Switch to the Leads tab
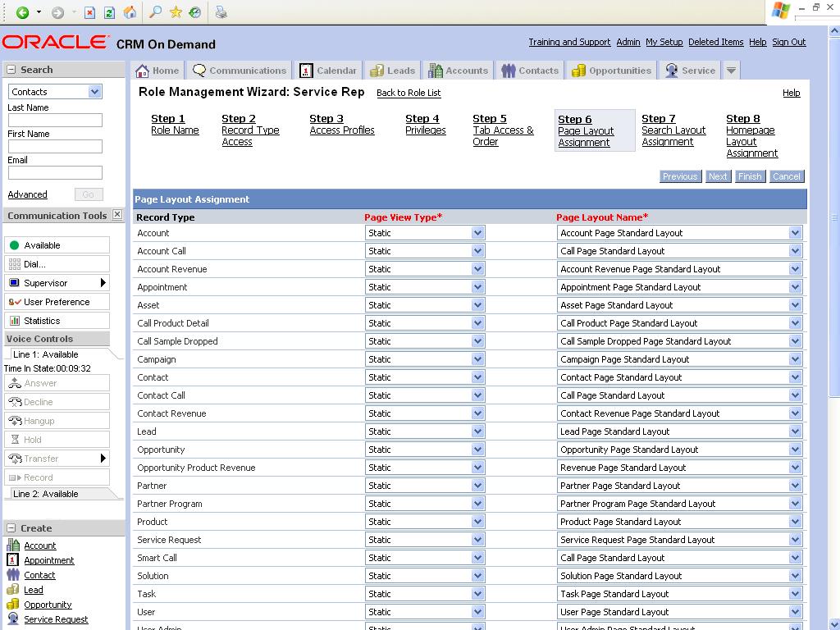Screen dimensions: 840x630 393,71
